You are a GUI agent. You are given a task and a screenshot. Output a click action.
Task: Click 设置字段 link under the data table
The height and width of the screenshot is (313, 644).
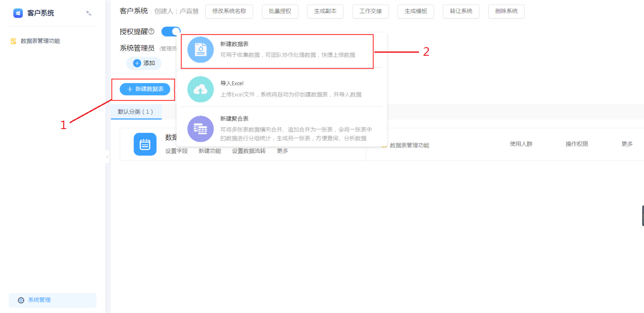177,151
